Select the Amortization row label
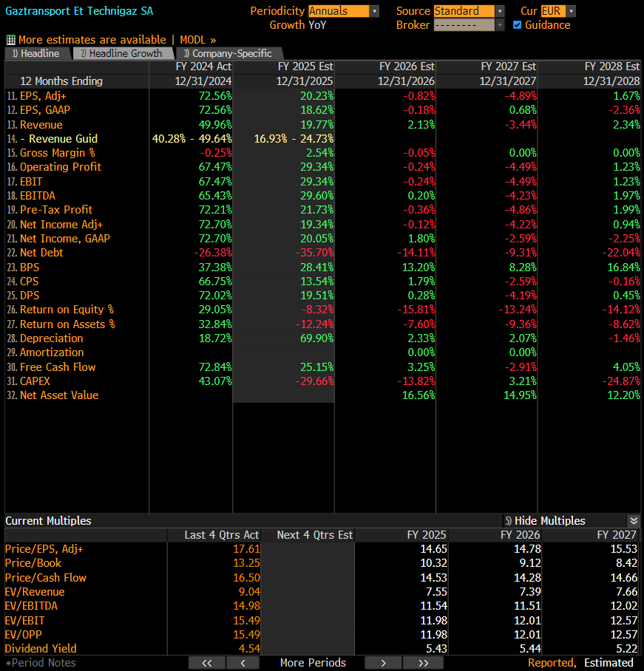 click(x=52, y=352)
